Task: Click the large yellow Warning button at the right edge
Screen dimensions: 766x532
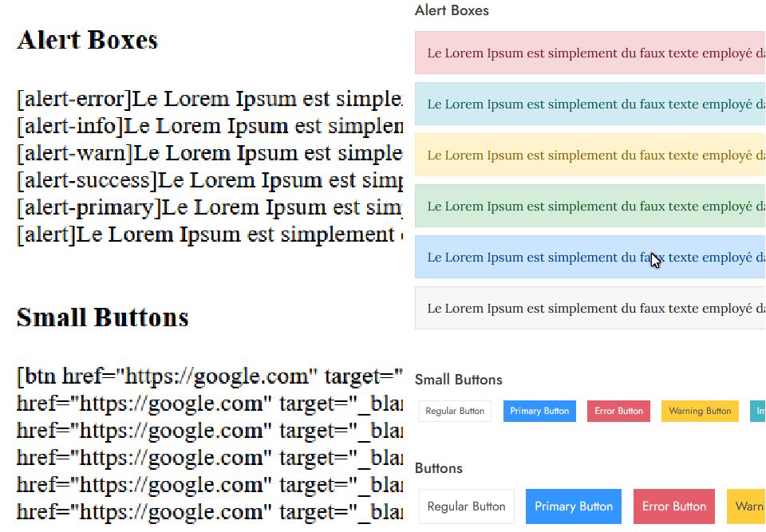Action: coord(746,506)
